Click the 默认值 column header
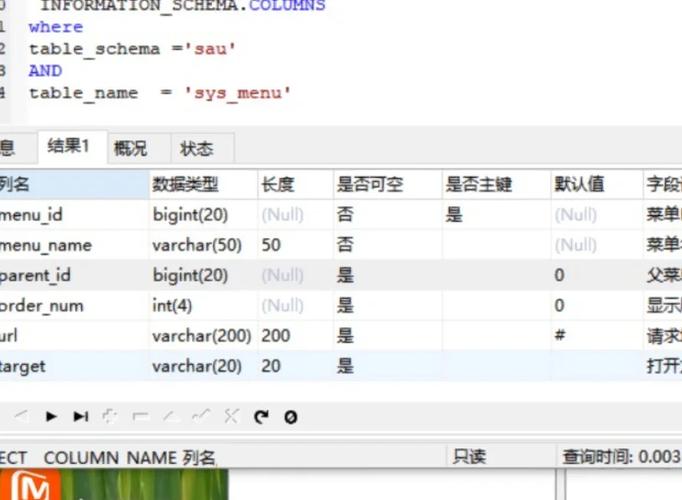 579,184
